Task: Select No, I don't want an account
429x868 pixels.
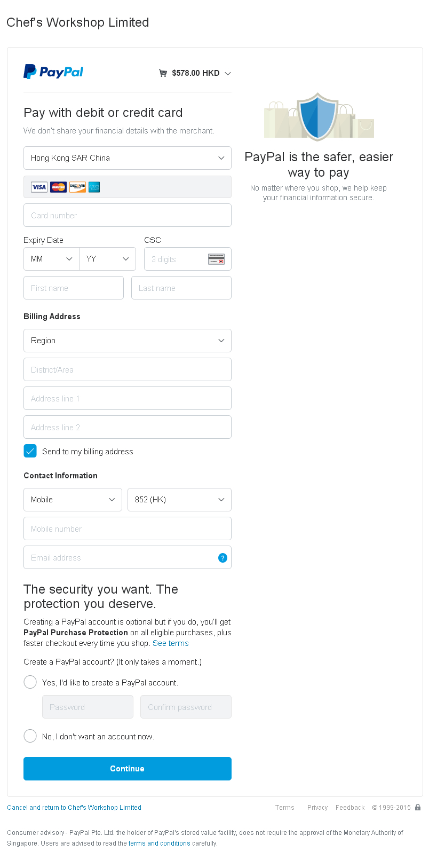Action: coord(30,736)
